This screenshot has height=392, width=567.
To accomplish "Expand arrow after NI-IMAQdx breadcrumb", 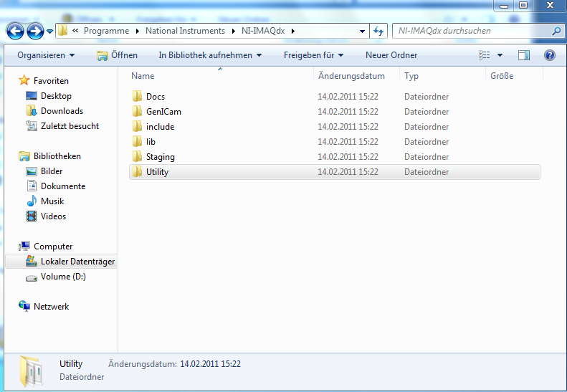I will [293, 31].
